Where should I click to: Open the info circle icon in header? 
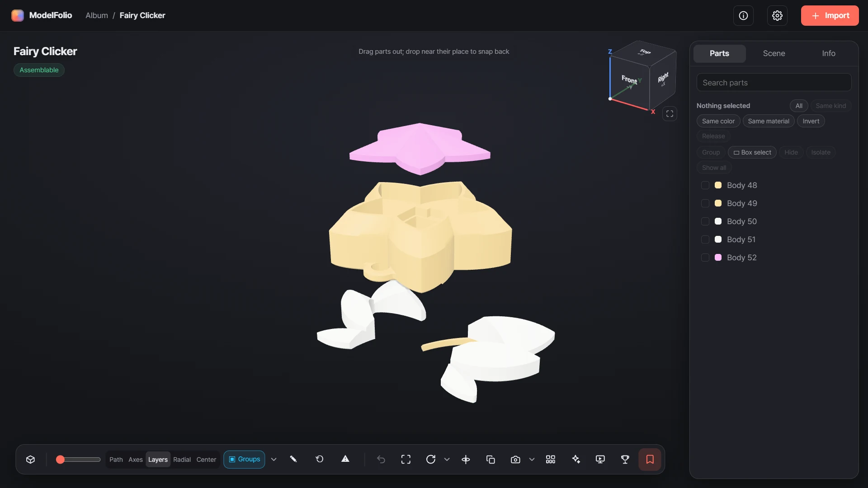(743, 16)
